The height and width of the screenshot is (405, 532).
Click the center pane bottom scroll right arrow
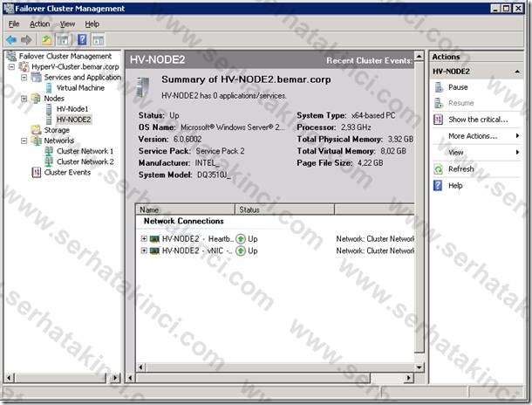tap(409, 377)
